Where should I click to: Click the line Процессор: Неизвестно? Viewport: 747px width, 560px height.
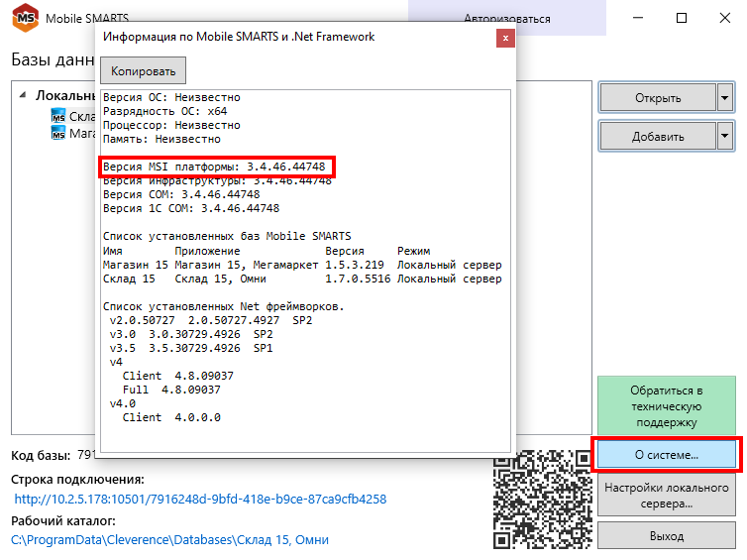171,125
